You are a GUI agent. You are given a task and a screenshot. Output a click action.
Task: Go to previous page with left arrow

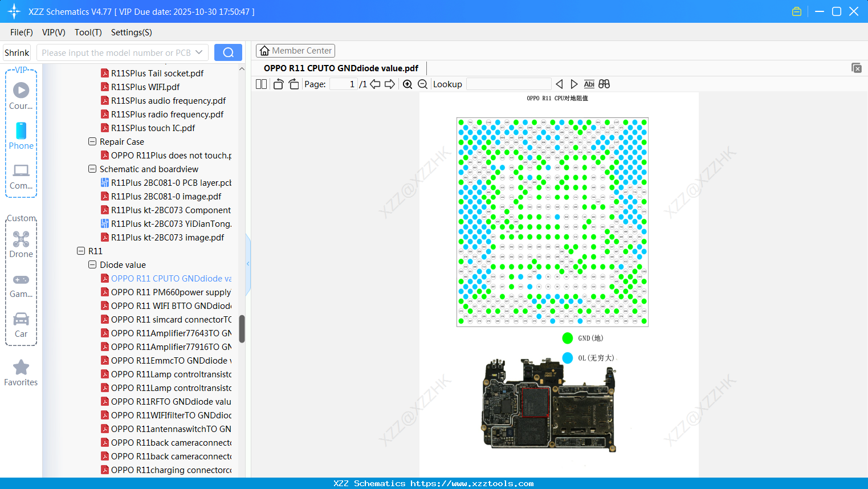(x=375, y=84)
